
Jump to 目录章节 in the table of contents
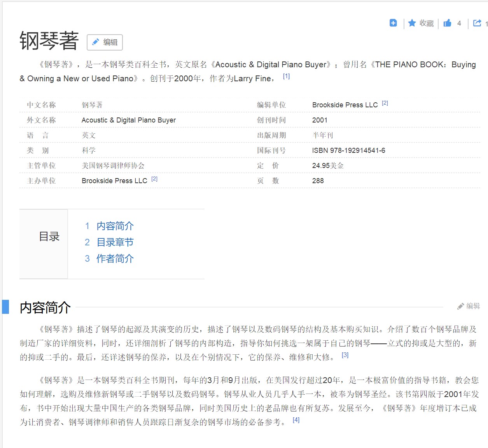point(115,242)
